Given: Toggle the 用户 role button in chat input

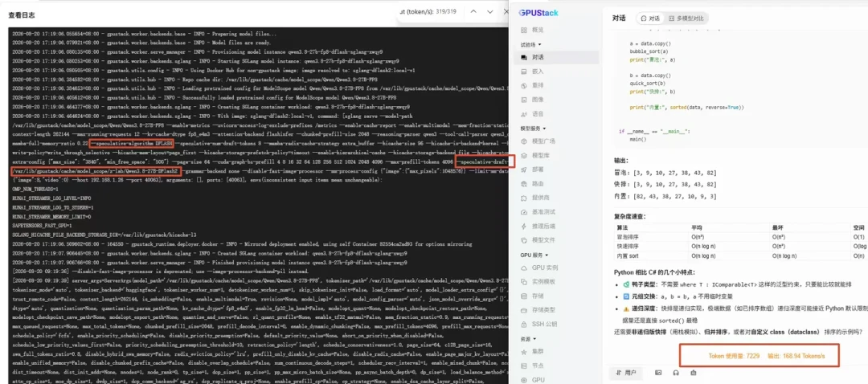Looking at the screenshot, I should (627, 373).
